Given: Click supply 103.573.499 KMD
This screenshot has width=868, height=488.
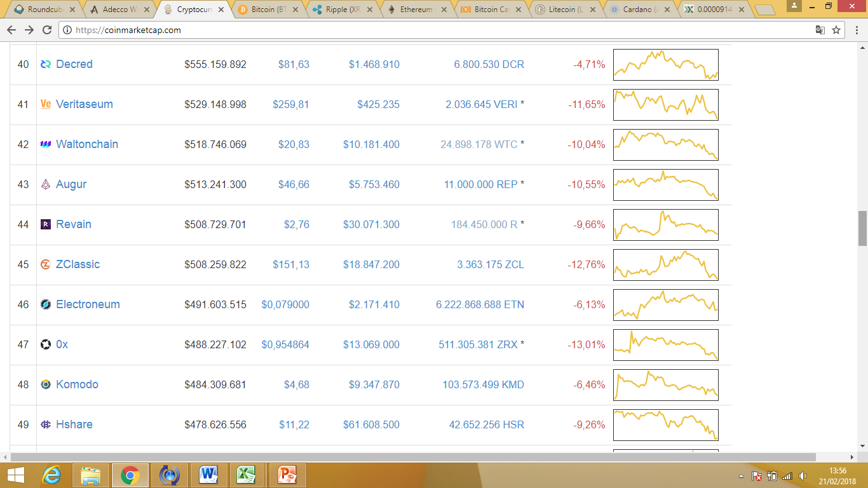Looking at the screenshot, I should coord(484,384).
